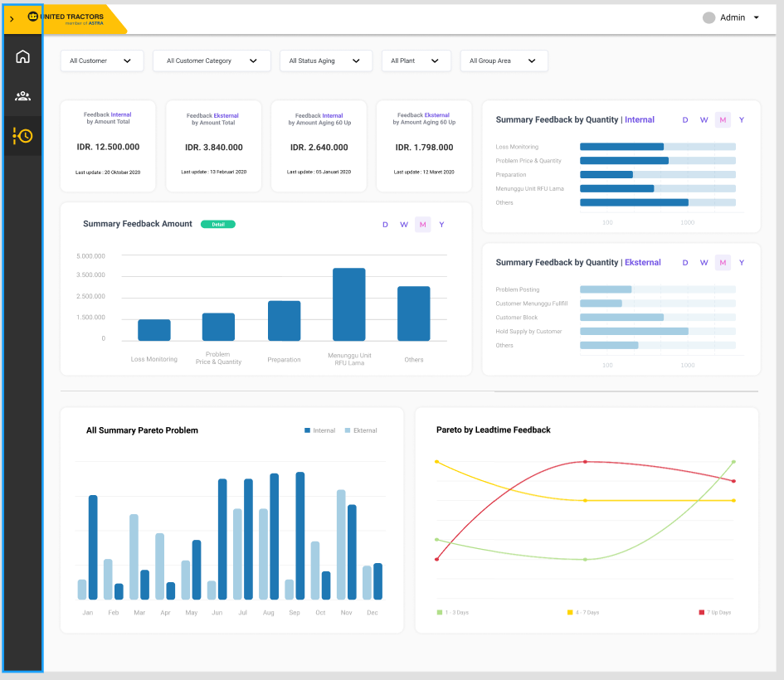Toggle Internal legend swatch in Pareto chart
This screenshot has height=680, width=784.
308,430
